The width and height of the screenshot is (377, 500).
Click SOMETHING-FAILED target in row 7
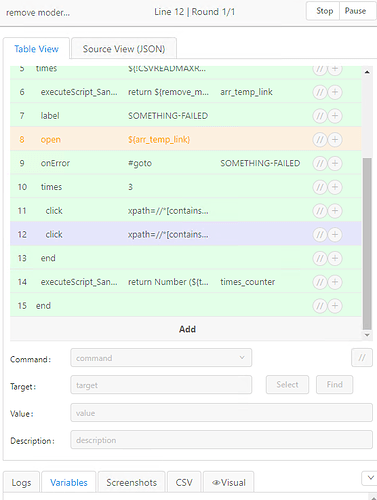pos(168,116)
